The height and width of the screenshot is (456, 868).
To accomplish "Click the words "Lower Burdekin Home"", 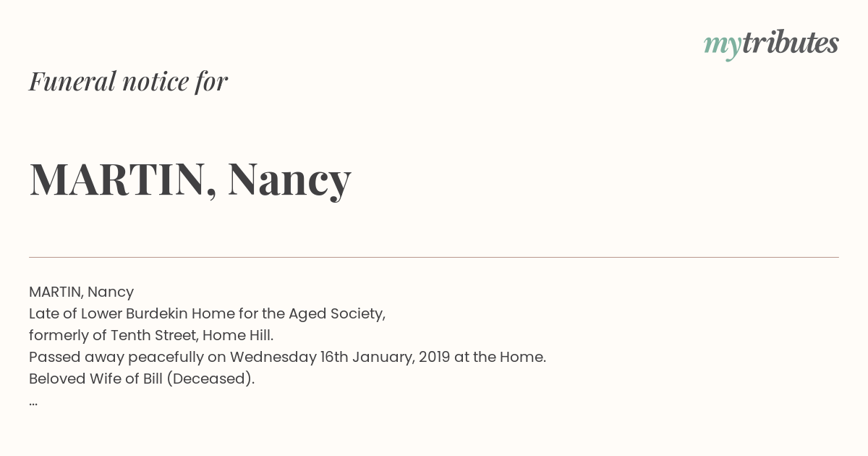I will (x=147, y=313).
